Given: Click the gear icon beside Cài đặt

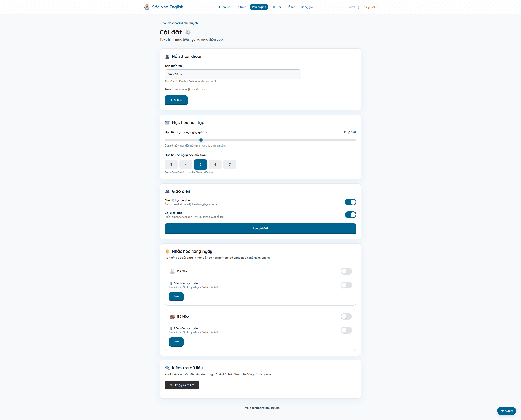Looking at the screenshot, I should click(x=188, y=32).
